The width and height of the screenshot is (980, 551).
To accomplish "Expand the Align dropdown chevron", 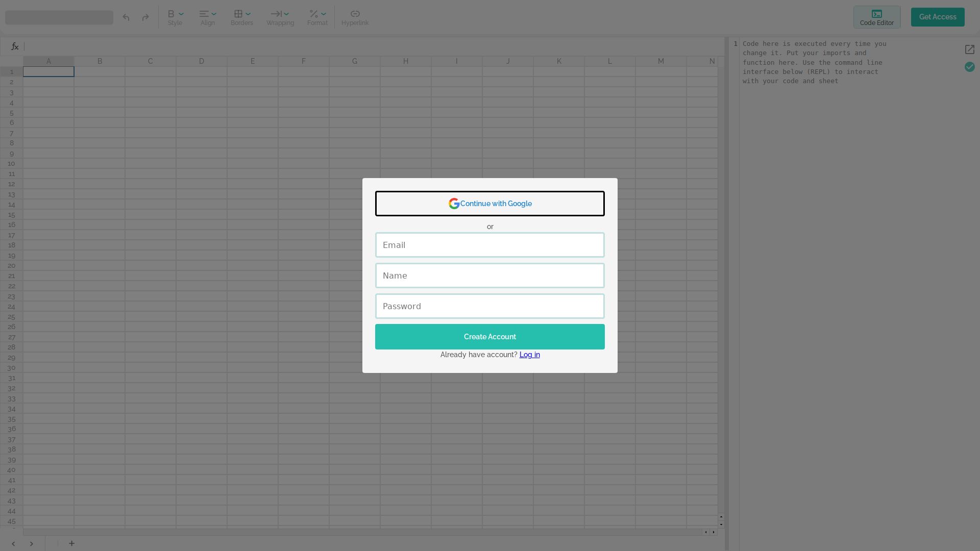I will click(214, 14).
